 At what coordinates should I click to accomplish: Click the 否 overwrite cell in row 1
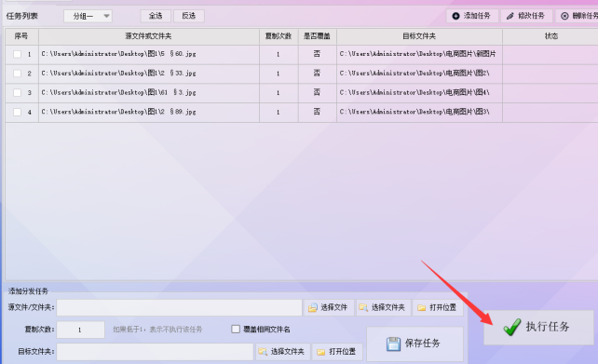[317, 54]
